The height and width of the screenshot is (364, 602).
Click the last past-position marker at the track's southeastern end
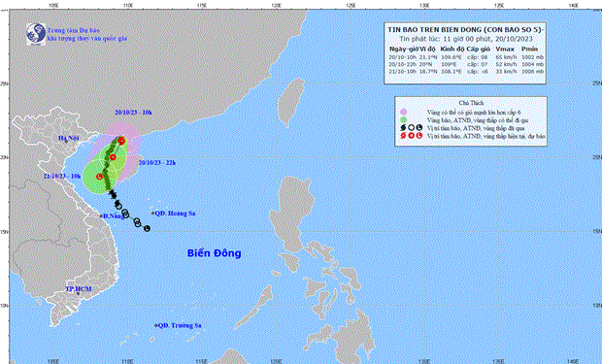(147, 228)
